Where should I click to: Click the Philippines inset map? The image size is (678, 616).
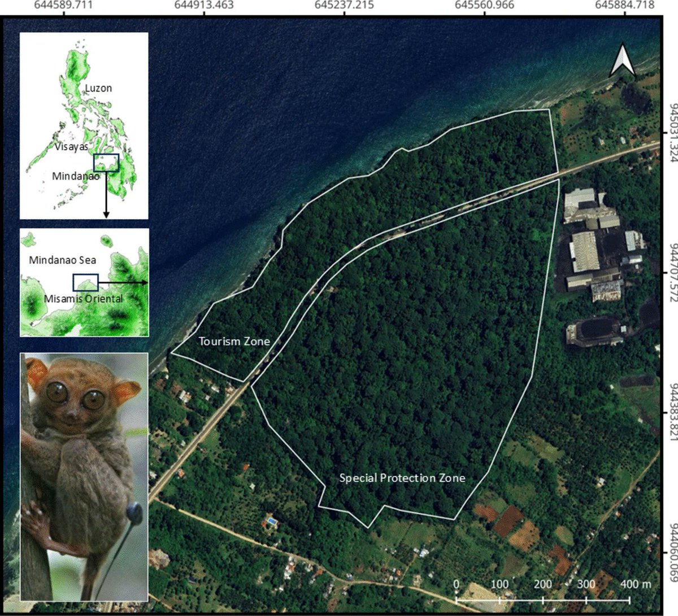84,125
